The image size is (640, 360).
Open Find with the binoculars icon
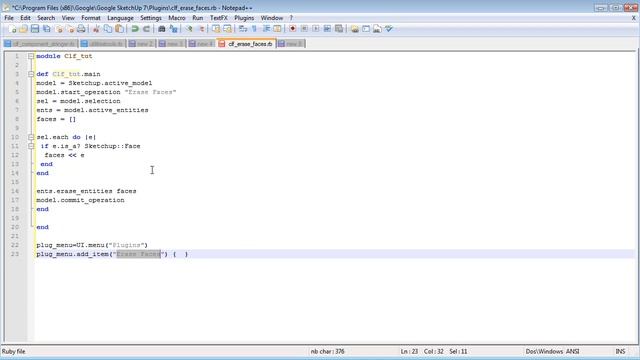coord(162,29)
